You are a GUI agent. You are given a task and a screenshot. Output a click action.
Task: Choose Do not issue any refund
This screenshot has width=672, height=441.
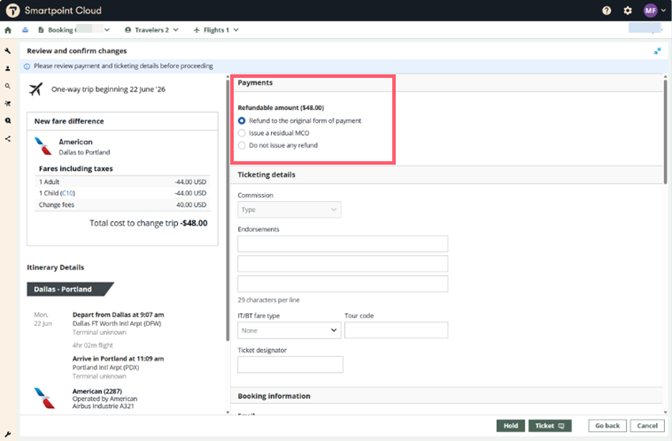242,146
